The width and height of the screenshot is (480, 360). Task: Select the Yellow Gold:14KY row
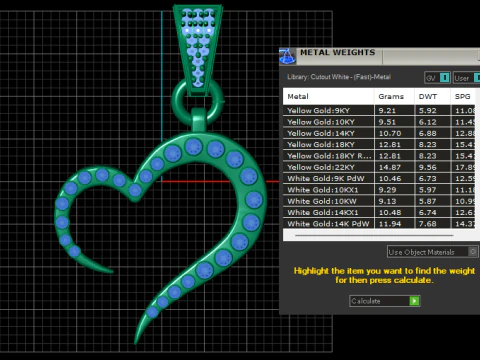point(379,133)
